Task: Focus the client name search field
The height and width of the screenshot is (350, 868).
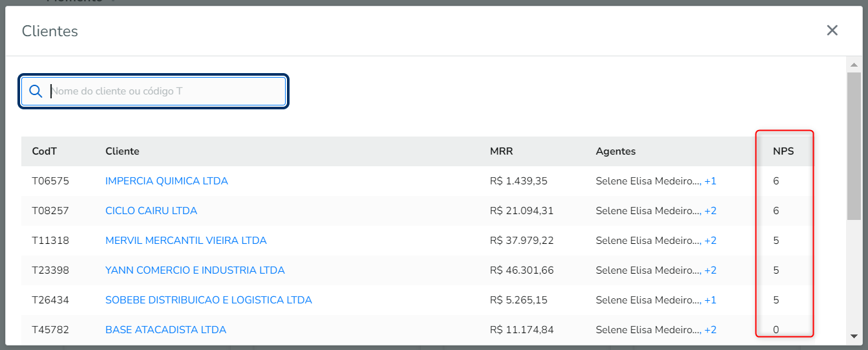Action: point(166,91)
